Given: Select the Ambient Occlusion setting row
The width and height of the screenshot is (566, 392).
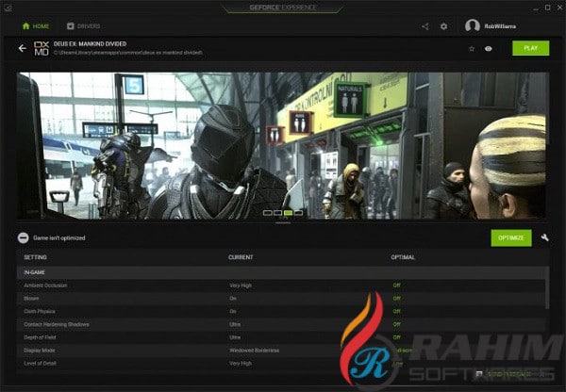Looking at the screenshot, I should [x=283, y=286].
